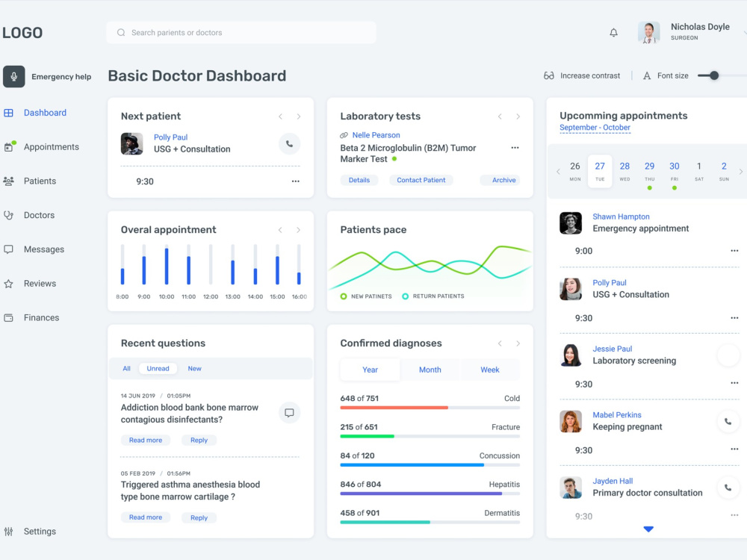
Task: Open Appointments in the sidebar
Action: (x=52, y=146)
